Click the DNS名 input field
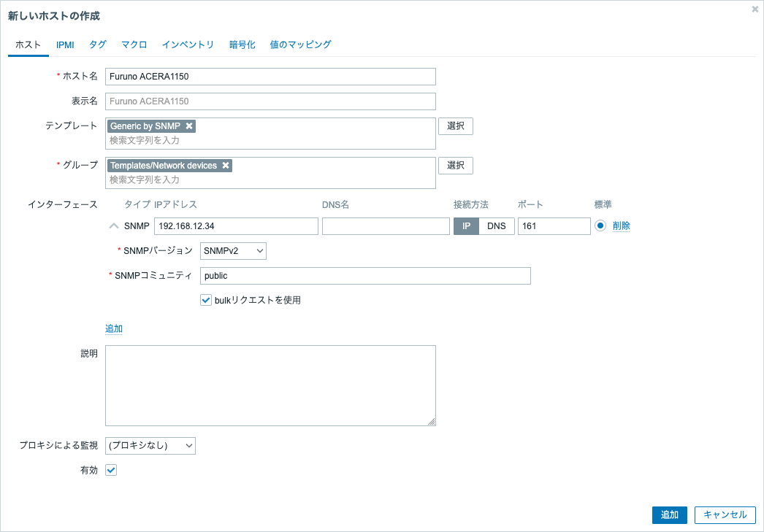The image size is (764, 532). pyautogui.click(x=386, y=226)
